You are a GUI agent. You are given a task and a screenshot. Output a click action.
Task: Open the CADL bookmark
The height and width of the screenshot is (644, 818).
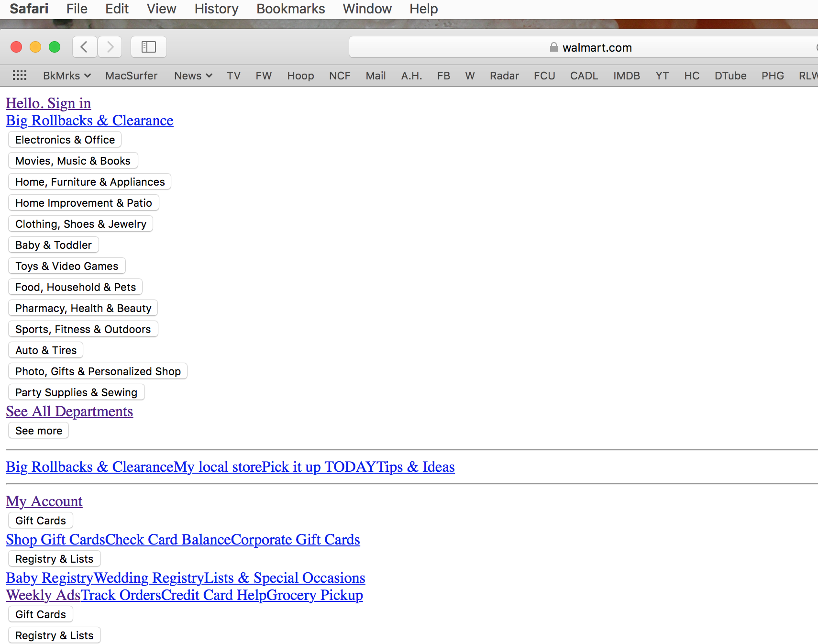585,76
